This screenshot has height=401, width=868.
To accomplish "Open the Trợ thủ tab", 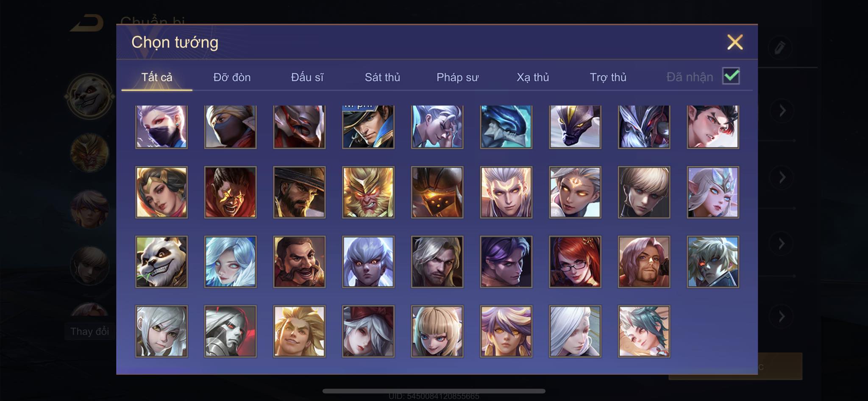I will coord(608,77).
